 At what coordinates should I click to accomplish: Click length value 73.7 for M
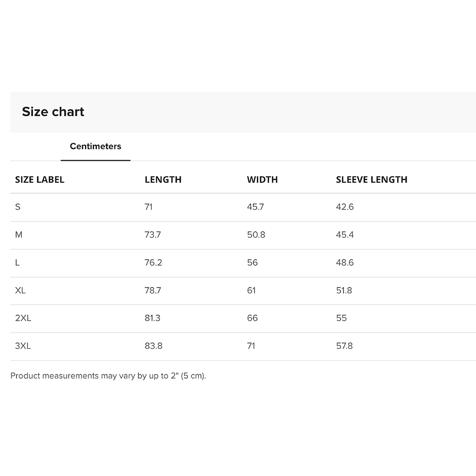pyautogui.click(x=153, y=235)
